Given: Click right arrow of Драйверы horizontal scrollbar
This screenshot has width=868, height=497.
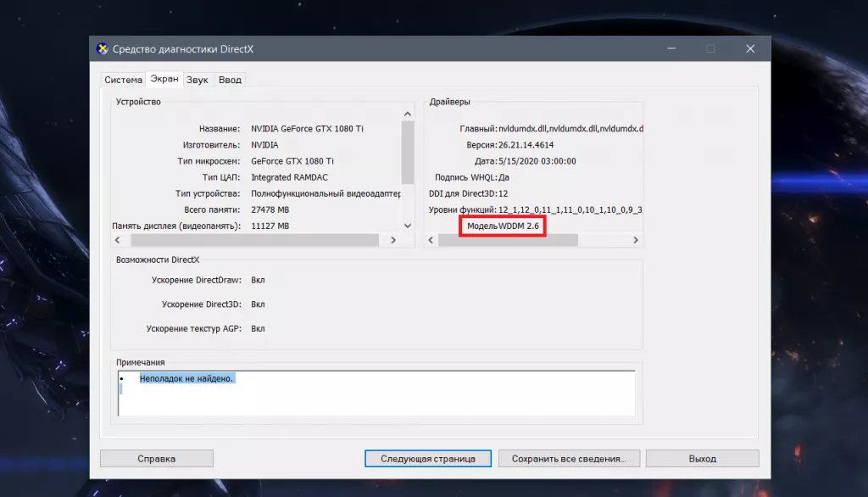Looking at the screenshot, I should (635, 240).
